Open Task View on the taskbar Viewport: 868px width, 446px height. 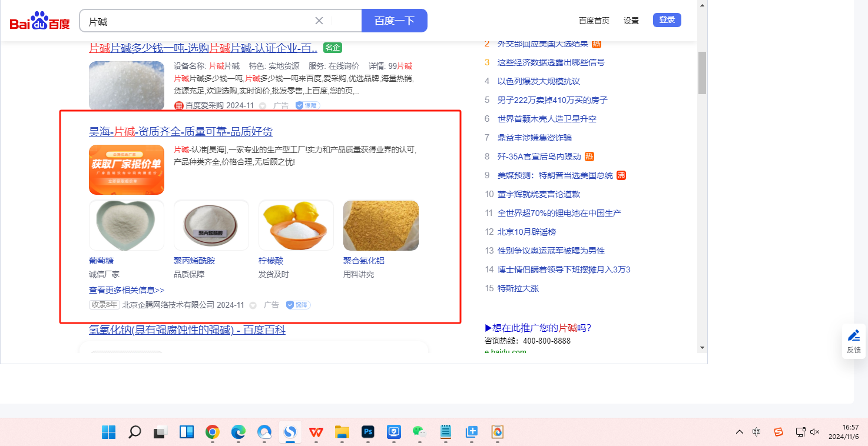click(161, 432)
